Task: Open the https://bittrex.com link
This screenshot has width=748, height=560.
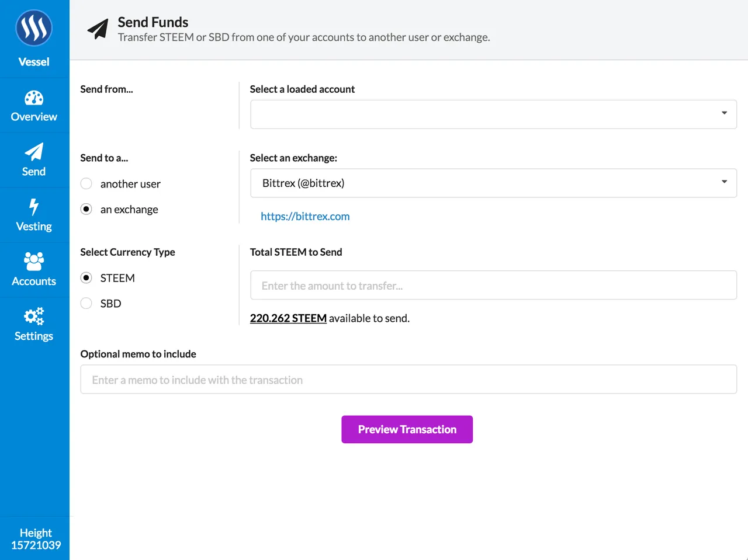Action: click(x=305, y=217)
